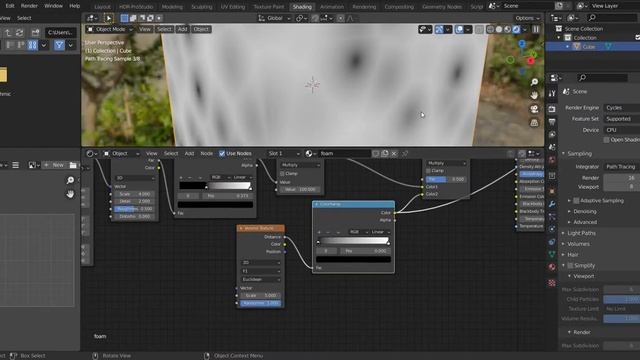Select solid viewport shading mode
The image size is (640, 360).
(x=499, y=29)
